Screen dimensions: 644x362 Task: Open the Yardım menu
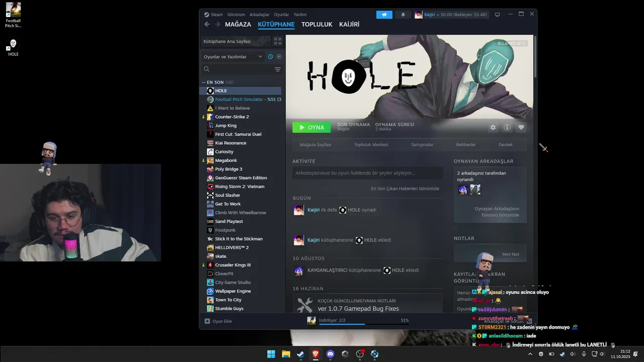click(300, 15)
